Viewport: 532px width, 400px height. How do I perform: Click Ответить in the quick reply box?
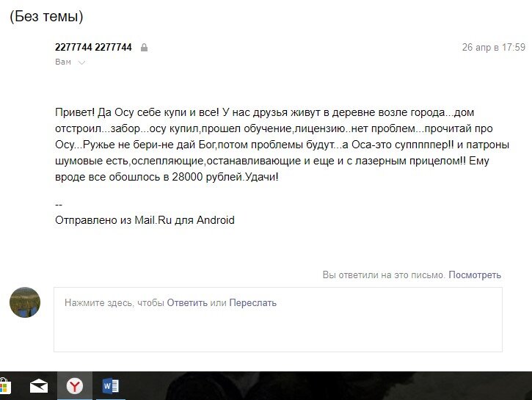point(187,302)
